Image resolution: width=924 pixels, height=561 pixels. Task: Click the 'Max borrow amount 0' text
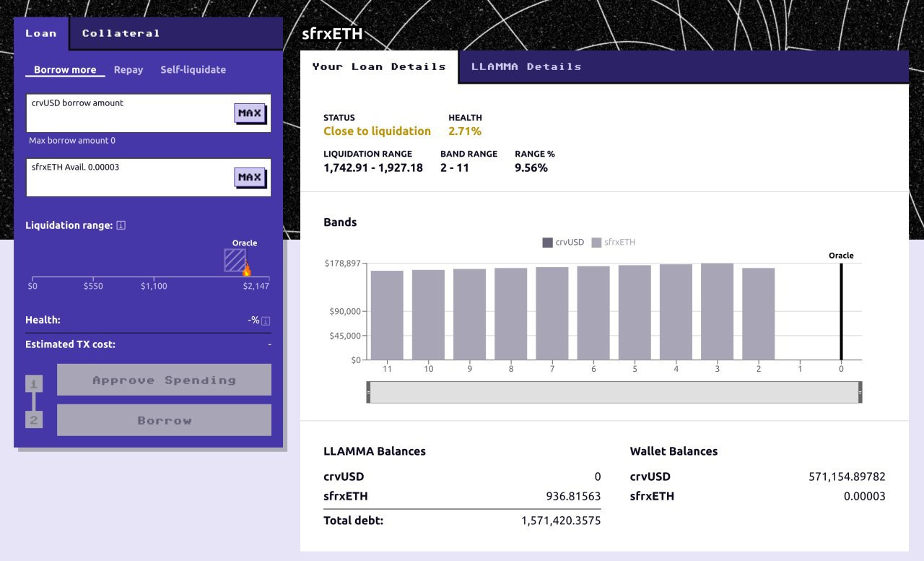[x=72, y=141]
